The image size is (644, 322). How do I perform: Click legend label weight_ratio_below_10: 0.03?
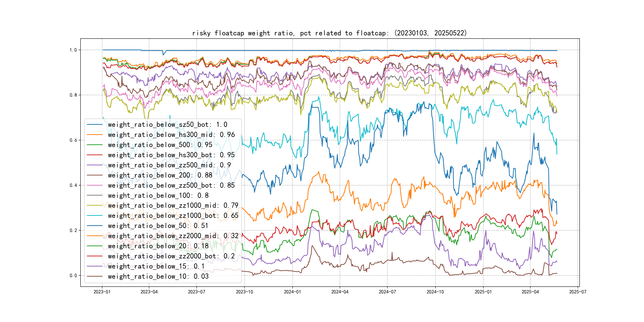coord(158,276)
